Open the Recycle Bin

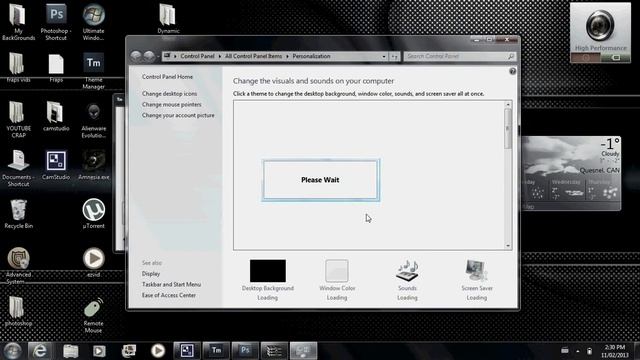(18, 213)
